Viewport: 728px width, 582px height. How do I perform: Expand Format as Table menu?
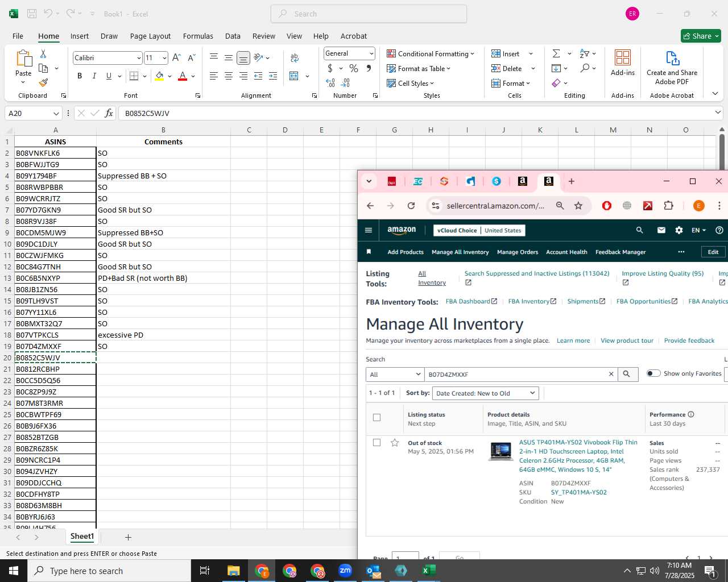[419, 68]
